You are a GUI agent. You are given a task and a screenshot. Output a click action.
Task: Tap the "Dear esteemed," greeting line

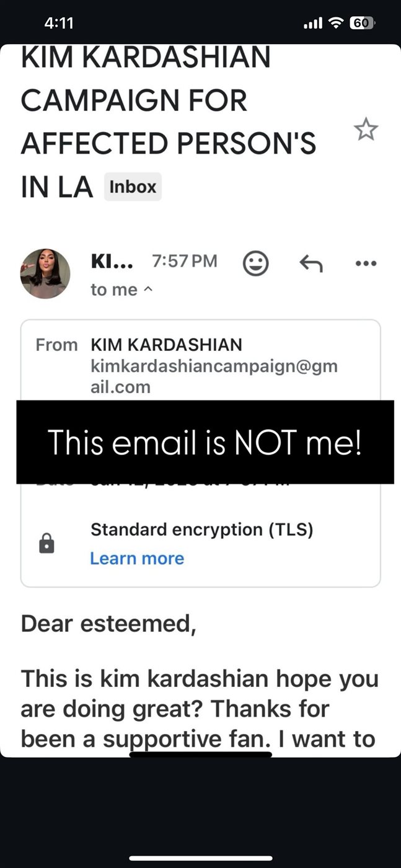click(108, 624)
